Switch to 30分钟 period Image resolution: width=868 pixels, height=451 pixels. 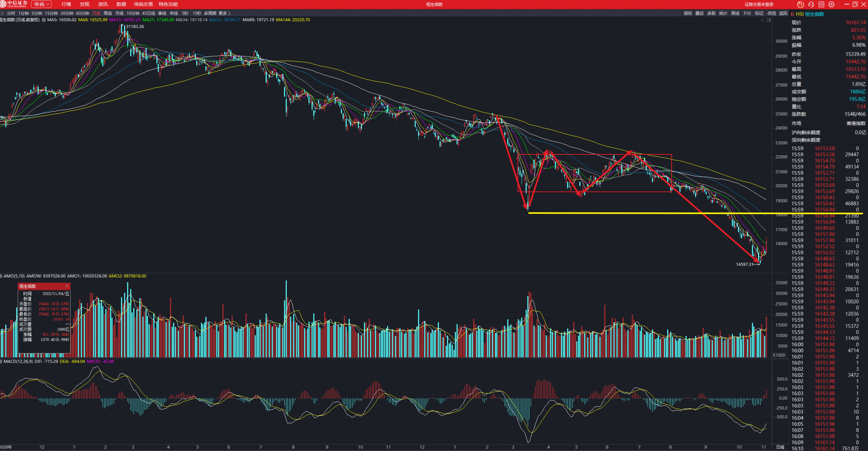tap(67, 13)
